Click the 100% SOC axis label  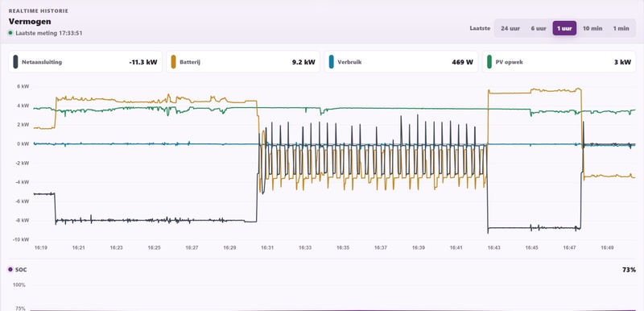click(x=19, y=285)
